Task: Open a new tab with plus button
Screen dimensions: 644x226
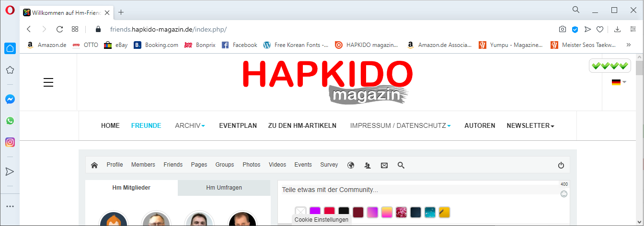Action: 121,12
